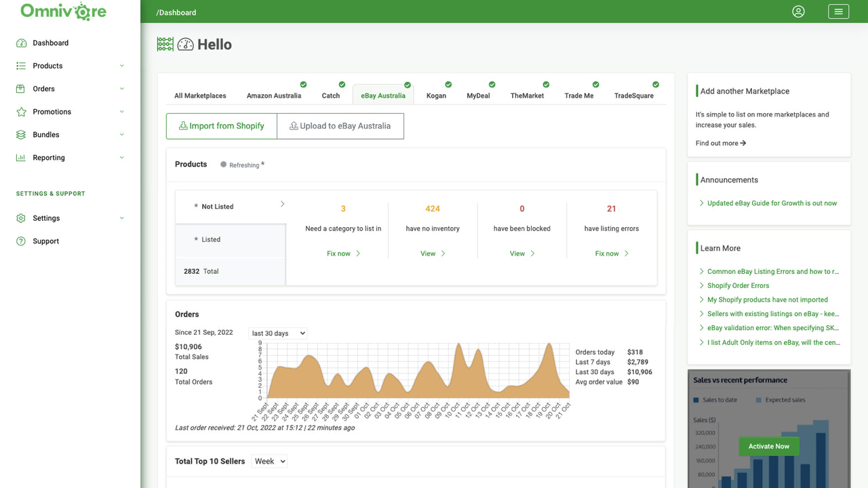The image size is (868, 488).
Task: Click the hamburger menu icon
Action: coord(838,12)
